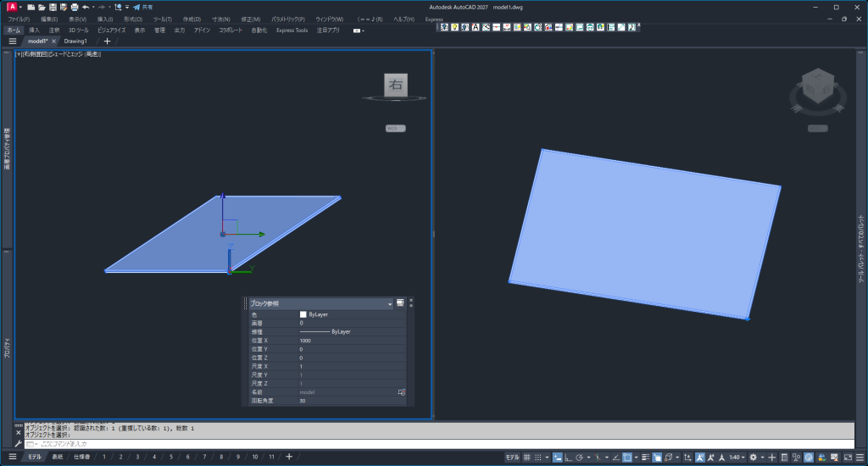The height and width of the screenshot is (466, 868).
Task: Click the status bar customization hamburger icon
Action: 858,457
